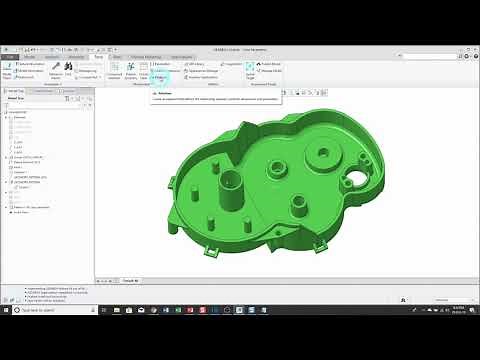Switch to the Analysis ribbon tab
This screenshot has height=360, width=480.
coord(52,57)
